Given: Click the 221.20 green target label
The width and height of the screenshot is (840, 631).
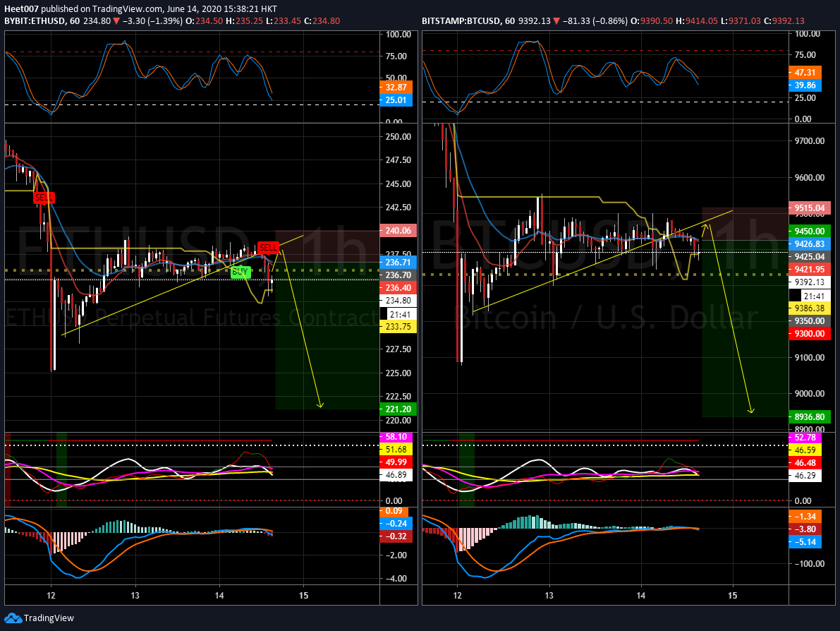Looking at the screenshot, I should pyautogui.click(x=398, y=409).
